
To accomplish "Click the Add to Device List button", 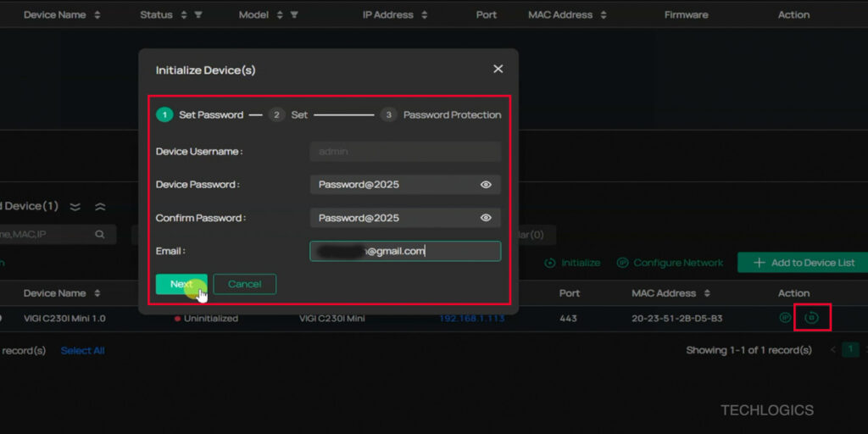I will (x=804, y=263).
